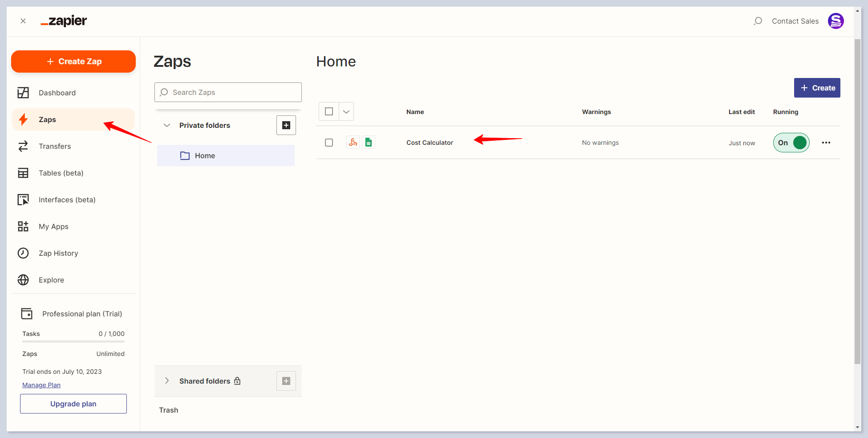Go to Zap History in sidebar
The image size is (868, 438).
coord(58,253)
